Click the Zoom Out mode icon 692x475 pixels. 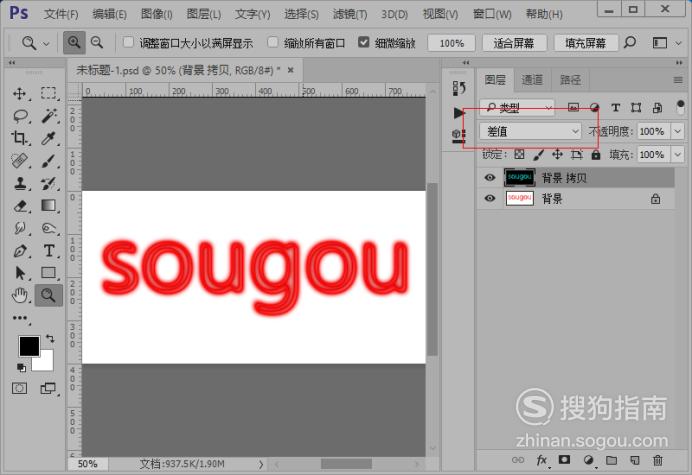pos(97,43)
